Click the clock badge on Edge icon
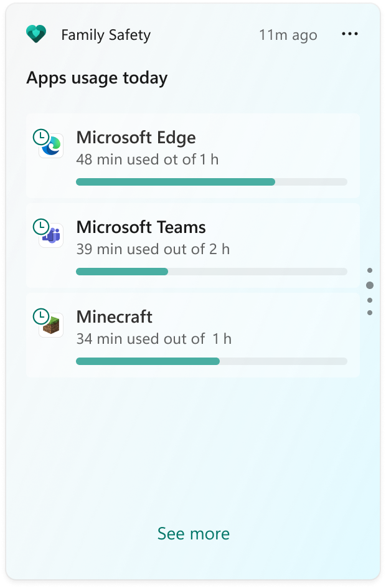The width and height of the screenshot is (386, 588). 41,137
